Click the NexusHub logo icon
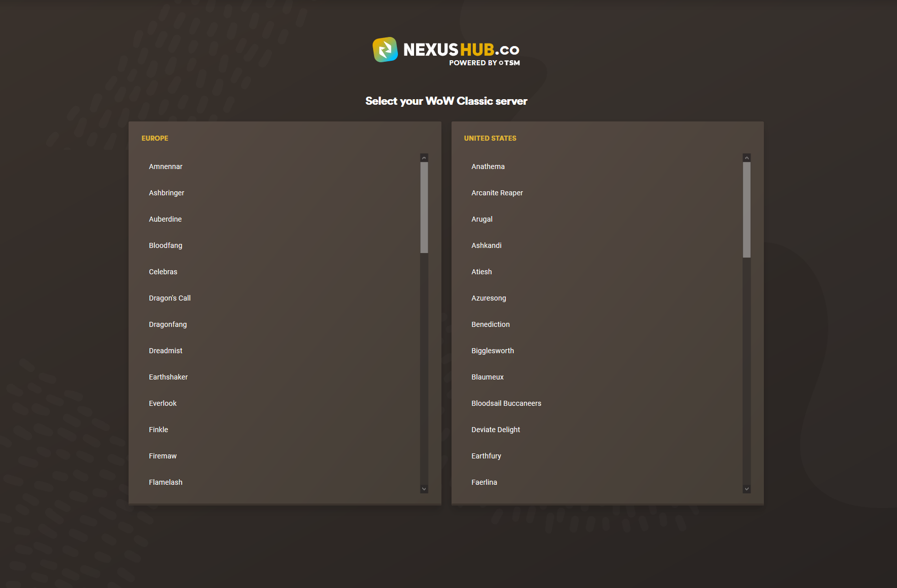This screenshot has width=897, height=588. click(385, 50)
